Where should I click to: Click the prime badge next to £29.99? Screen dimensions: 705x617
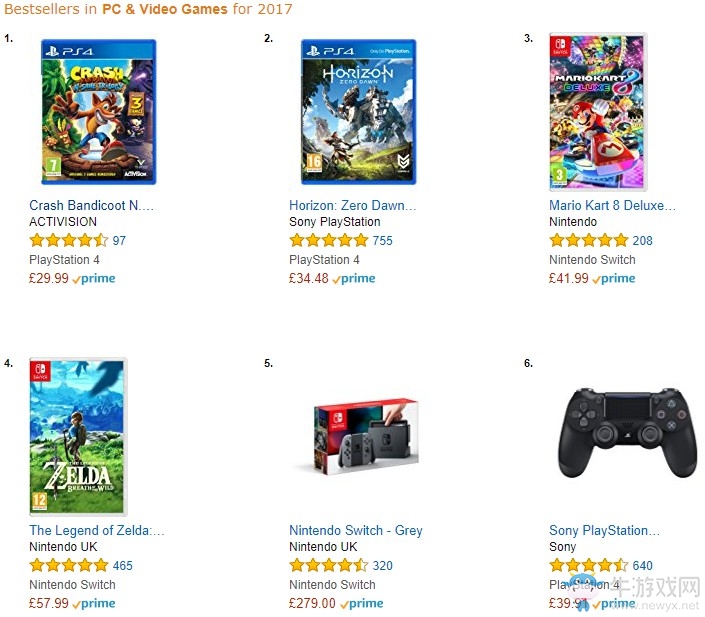click(x=94, y=279)
